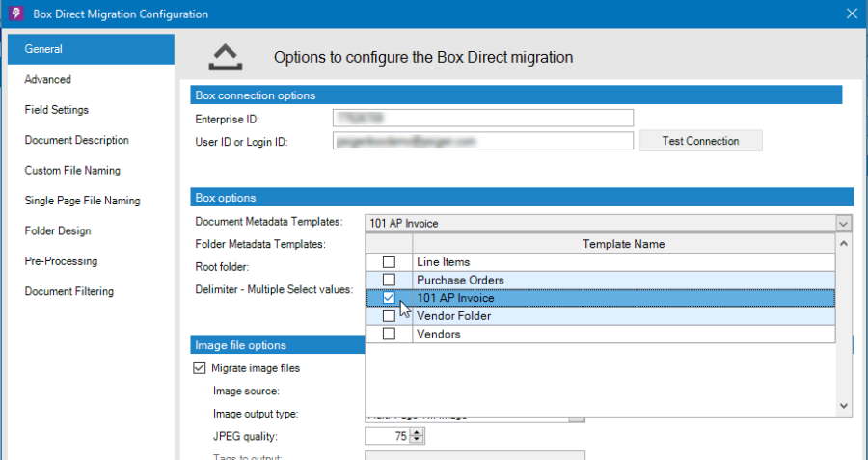Open the Custom File Naming tab
Image resolution: width=868 pixels, height=460 pixels.
(72, 171)
